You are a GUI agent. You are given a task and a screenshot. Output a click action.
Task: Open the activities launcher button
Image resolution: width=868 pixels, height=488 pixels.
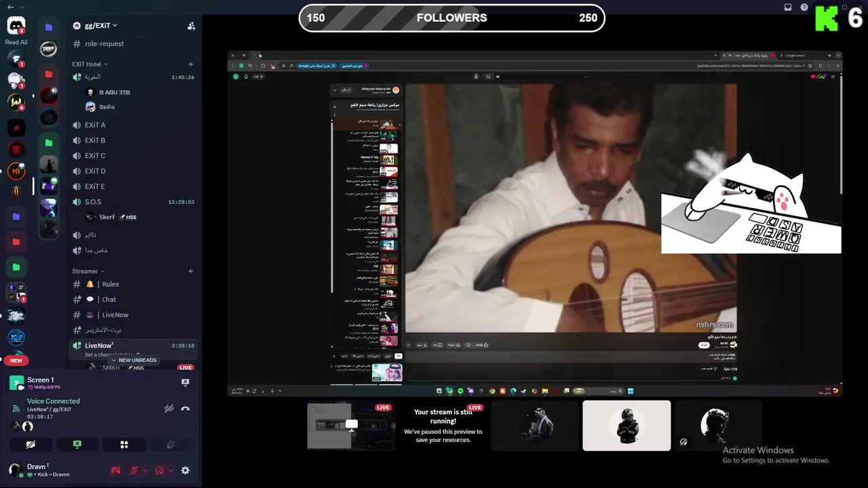point(124,445)
